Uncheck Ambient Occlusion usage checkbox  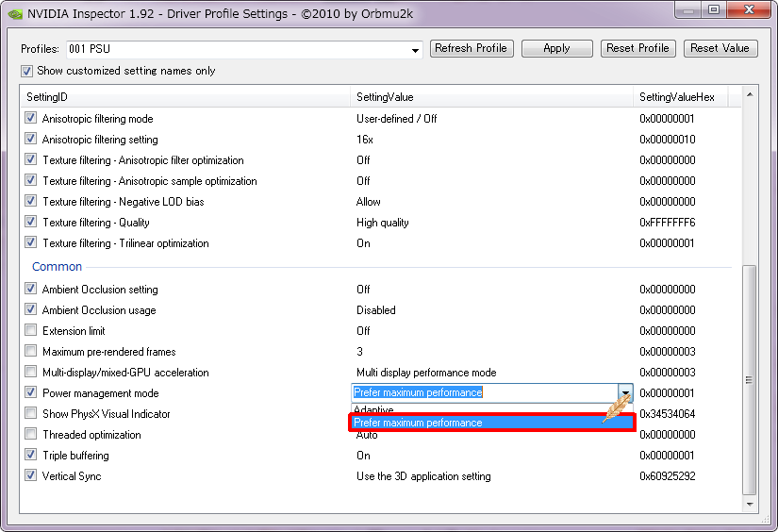click(31, 309)
